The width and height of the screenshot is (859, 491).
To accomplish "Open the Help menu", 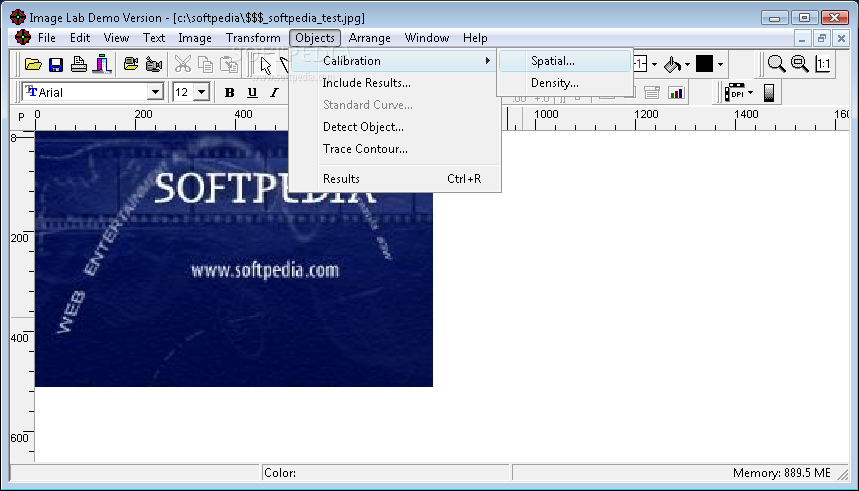I will coord(475,38).
